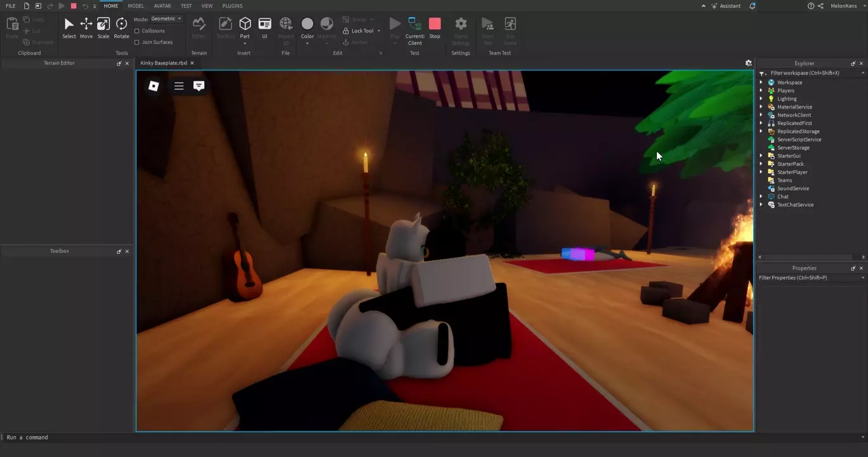The height and width of the screenshot is (457, 868).
Task: Open the MODEL ribbon tab
Action: click(136, 6)
